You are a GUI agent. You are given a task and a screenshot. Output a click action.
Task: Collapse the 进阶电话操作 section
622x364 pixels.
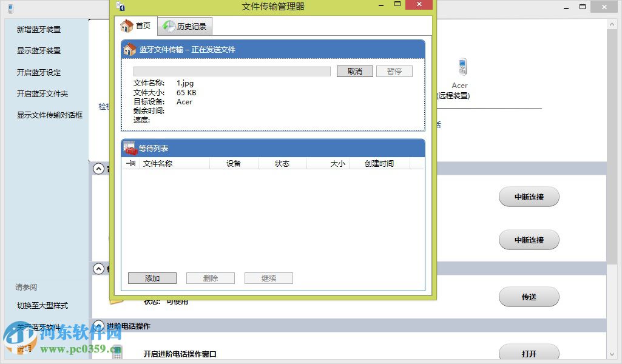click(99, 326)
